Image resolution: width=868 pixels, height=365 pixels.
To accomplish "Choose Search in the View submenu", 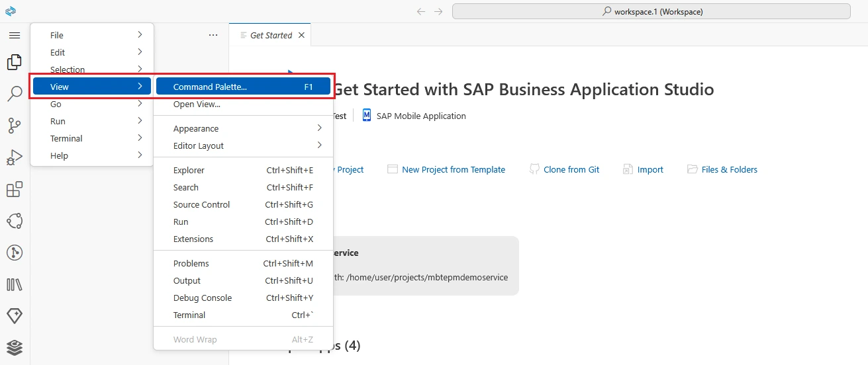I will 243,187.
